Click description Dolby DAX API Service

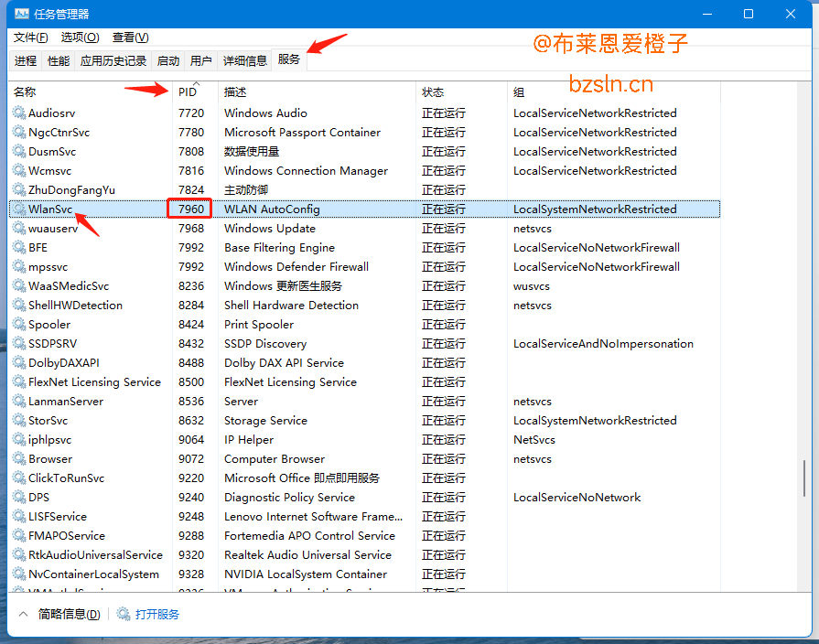[285, 362]
